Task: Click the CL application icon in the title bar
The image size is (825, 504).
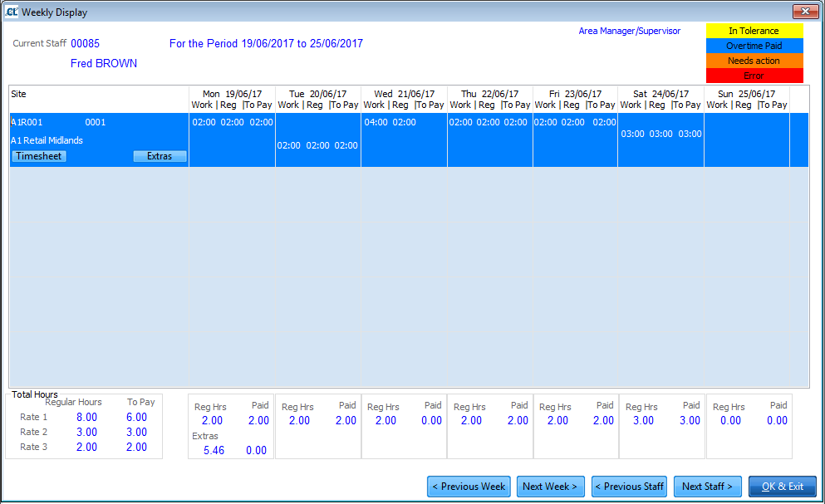Action: point(12,11)
